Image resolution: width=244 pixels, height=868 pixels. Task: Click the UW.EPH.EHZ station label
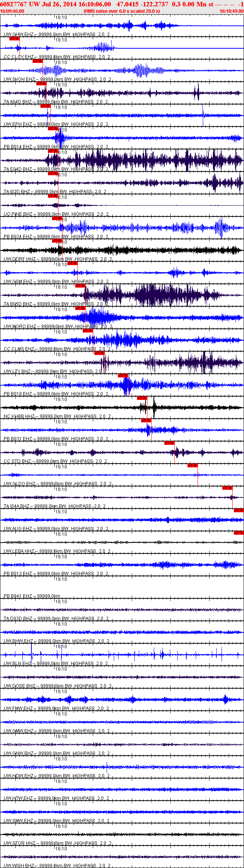click(x=18, y=124)
